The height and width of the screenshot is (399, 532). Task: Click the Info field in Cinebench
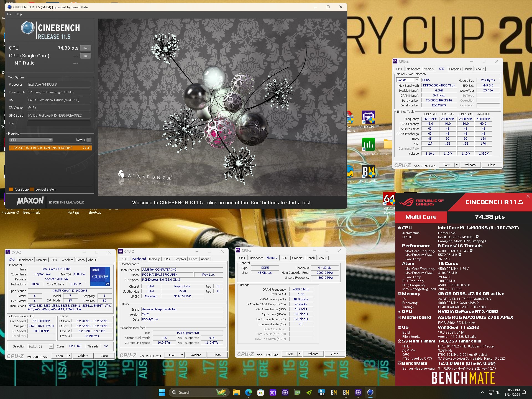59,123
